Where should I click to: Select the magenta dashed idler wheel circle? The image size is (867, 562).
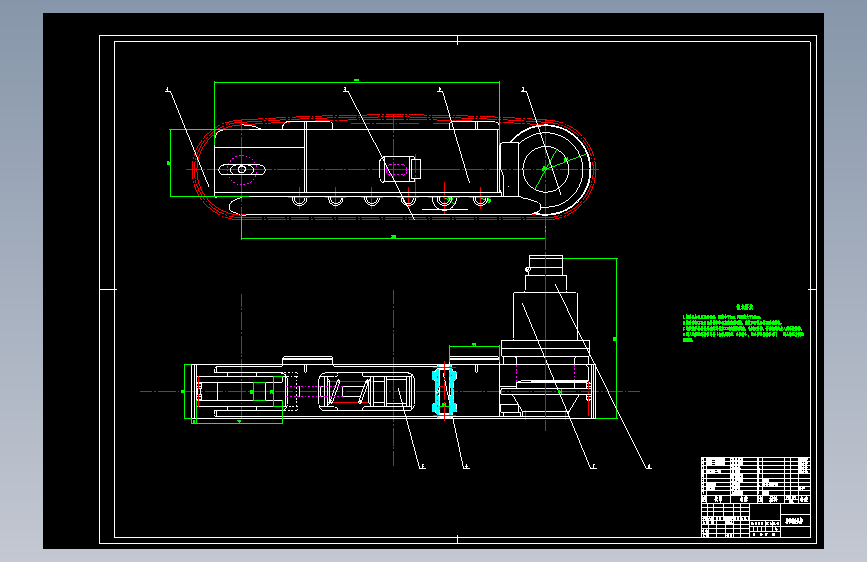(242, 169)
